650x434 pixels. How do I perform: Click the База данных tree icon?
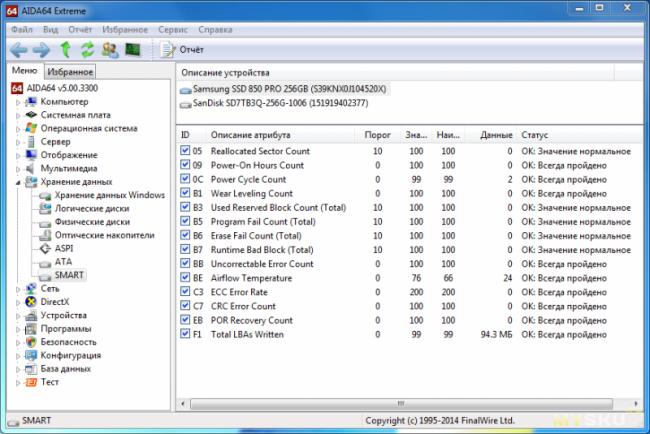click(31, 369)
